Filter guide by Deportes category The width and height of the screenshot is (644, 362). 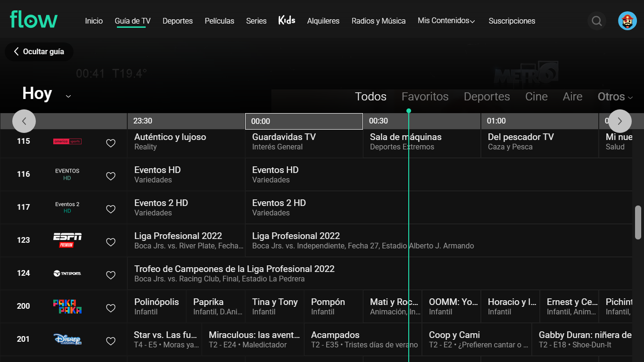click(487, 97)
